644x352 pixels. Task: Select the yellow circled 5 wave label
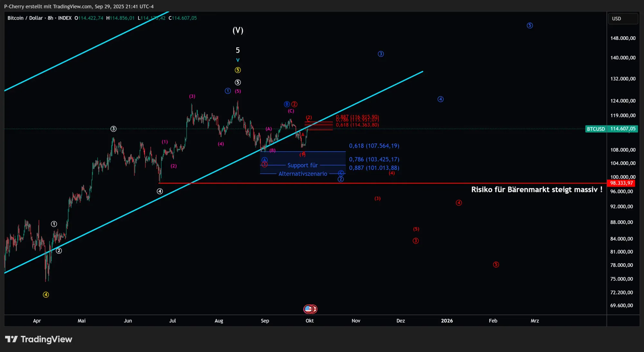[x=238, y=70]
